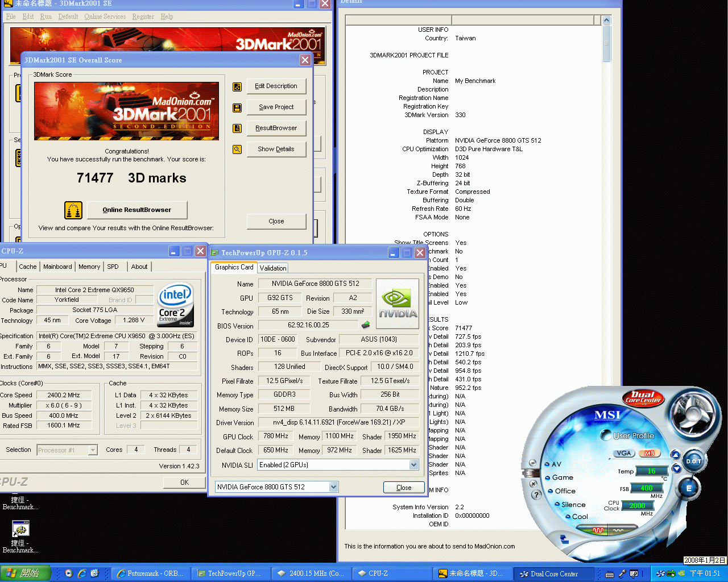Screen dimensions: 728x582
Task: Select the Office mode in Dual Core Center
Action: coord(561,491)
